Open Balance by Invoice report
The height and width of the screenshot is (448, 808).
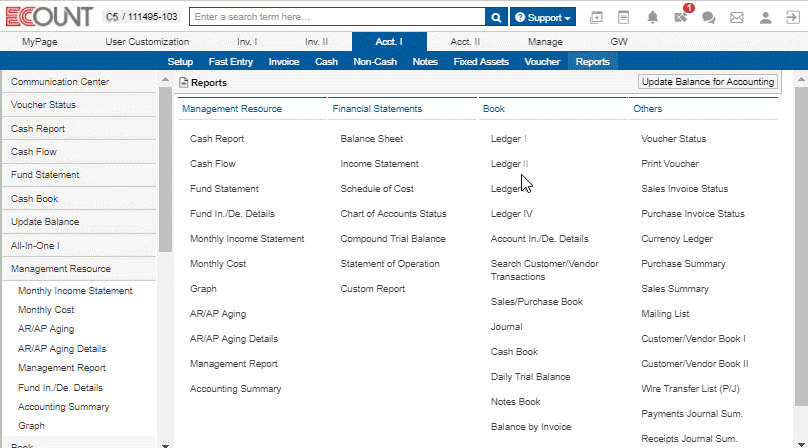pos(531,427)
